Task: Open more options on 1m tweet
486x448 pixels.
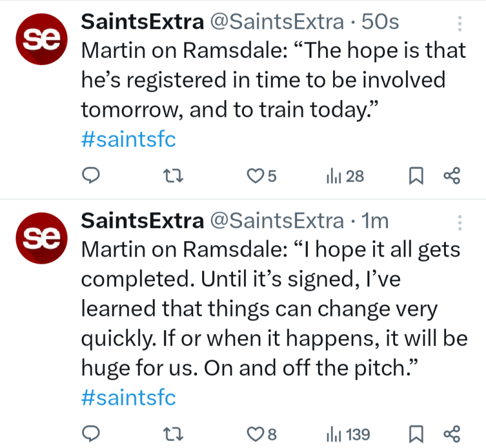Action: tap(460, 222)
